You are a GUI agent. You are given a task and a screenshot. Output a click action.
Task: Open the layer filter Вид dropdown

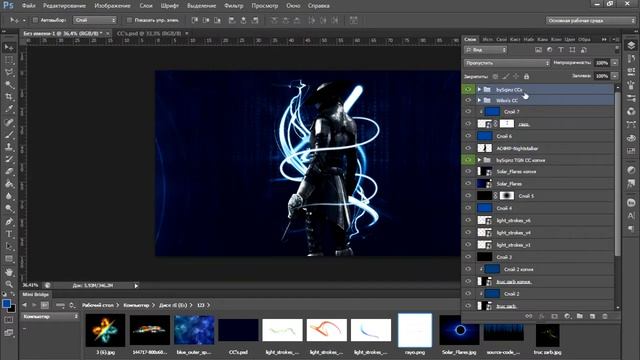click(485, 50)
